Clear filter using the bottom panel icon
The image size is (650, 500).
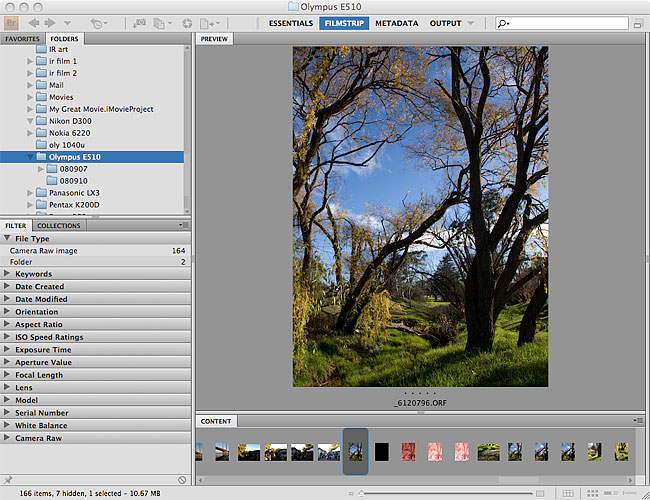(181, 480)
